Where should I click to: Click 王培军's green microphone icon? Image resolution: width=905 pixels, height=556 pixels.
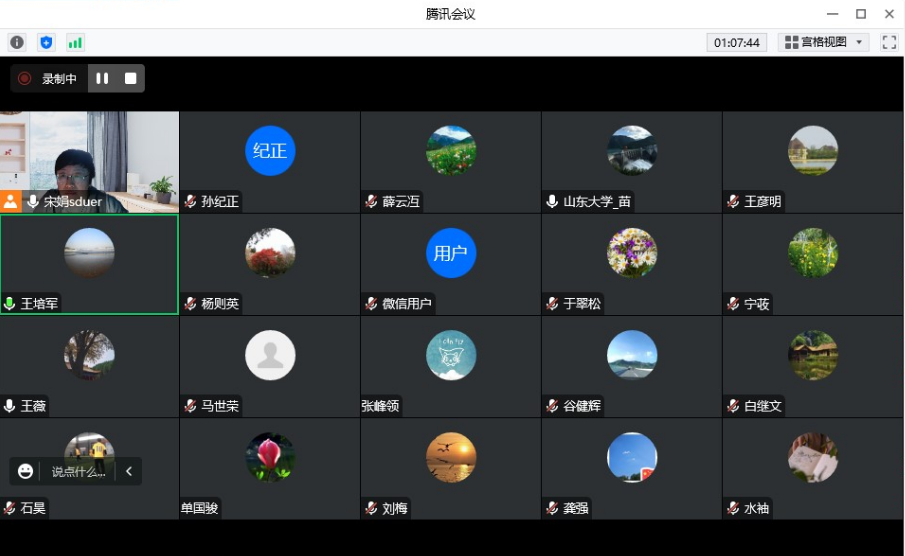point(10,304)
